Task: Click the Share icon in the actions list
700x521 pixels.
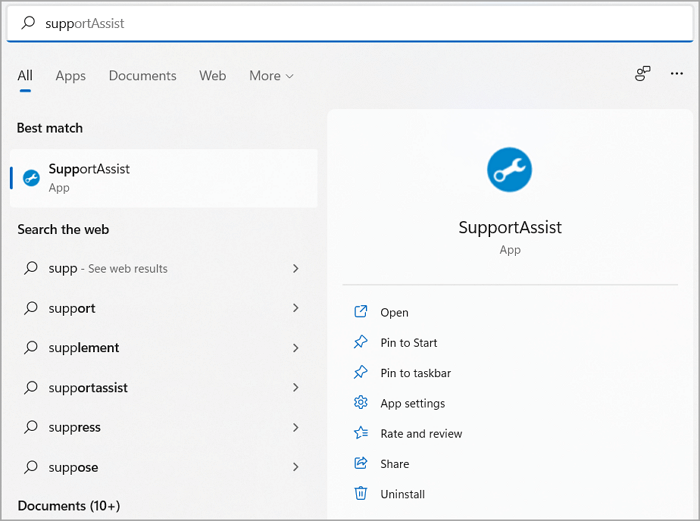Action: [361, 463]
